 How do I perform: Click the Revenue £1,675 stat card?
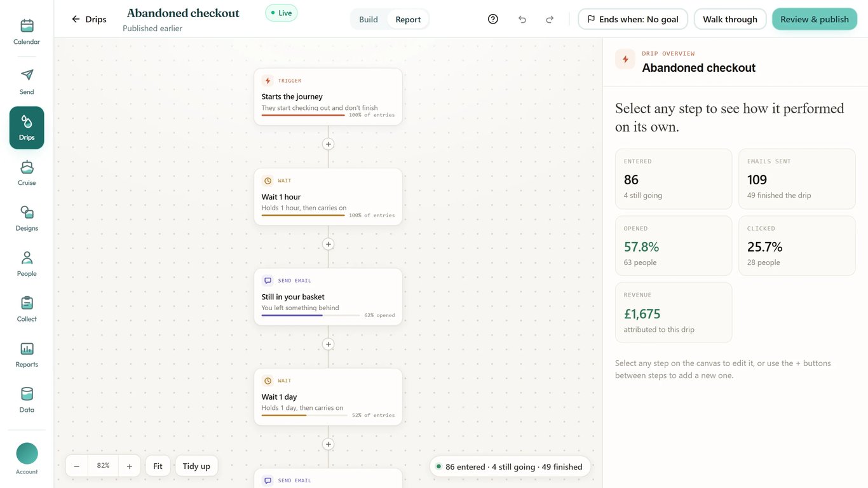tap(674, 313)
